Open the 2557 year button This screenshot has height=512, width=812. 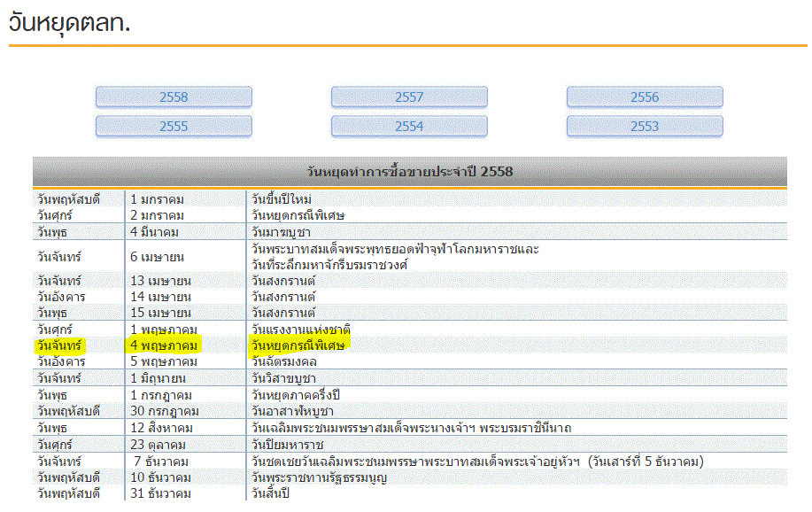[409, 97]
